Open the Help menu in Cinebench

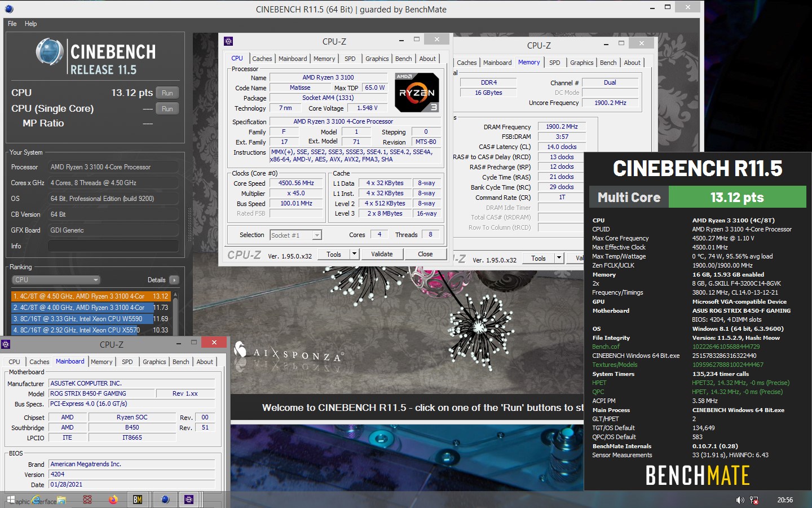(x=30, y=24)
